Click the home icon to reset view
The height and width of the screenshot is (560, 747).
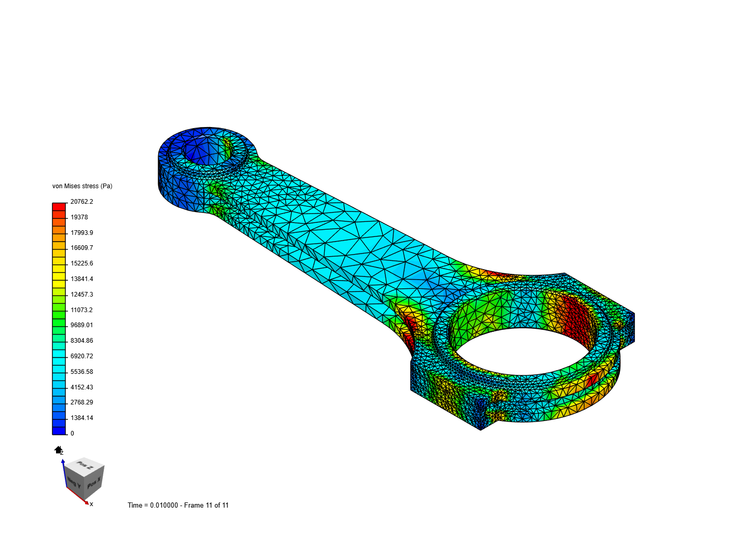click(x=58, y=450)
